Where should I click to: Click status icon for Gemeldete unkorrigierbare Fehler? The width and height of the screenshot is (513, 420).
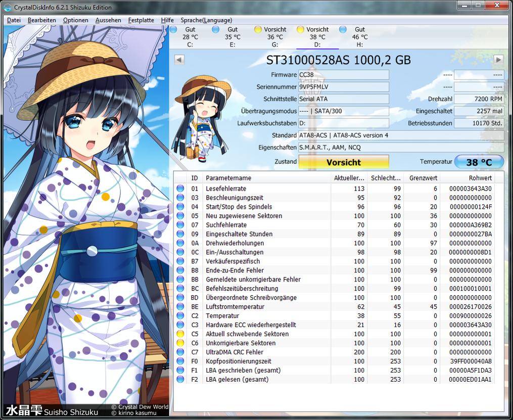click(180, 279)
